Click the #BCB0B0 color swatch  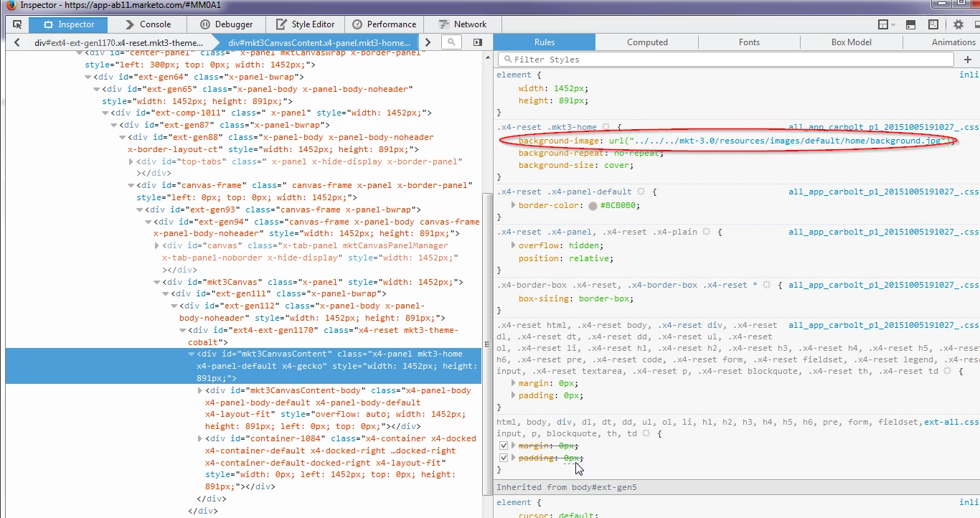tap(593, 206)
